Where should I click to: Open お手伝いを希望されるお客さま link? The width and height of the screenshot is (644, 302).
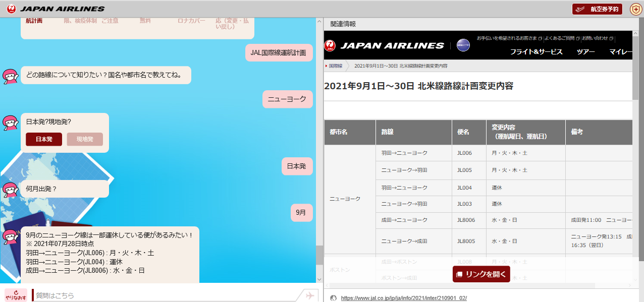click(509, 38)
